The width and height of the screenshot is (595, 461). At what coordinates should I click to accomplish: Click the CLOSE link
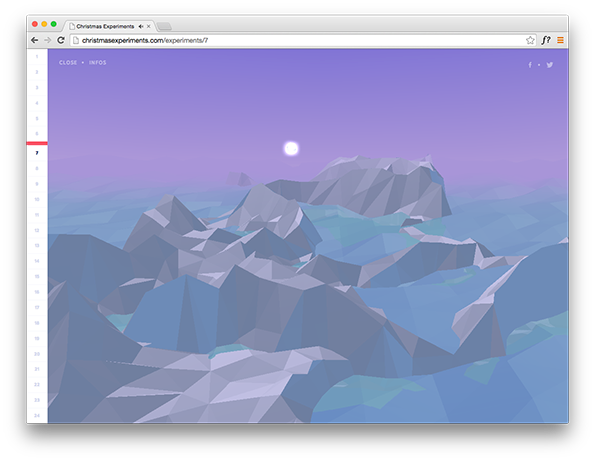point(68,63)
